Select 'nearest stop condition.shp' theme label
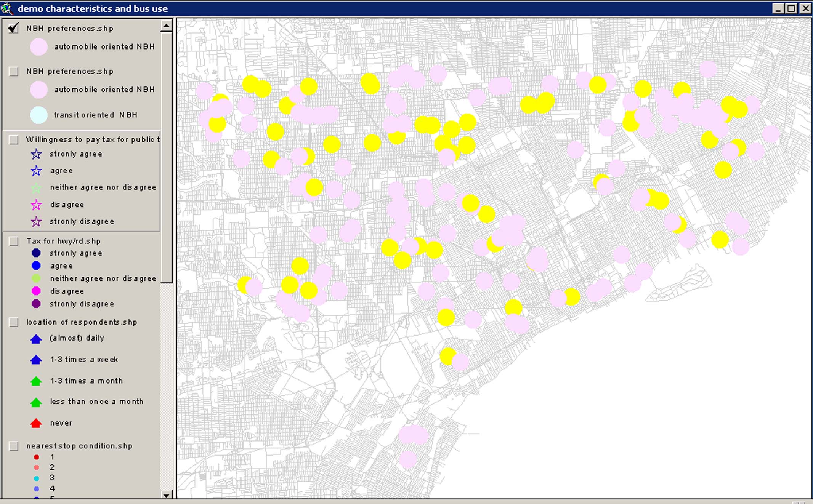Image resolution: width=813 pixels, height=504 pixels. (x=79, y=446)
